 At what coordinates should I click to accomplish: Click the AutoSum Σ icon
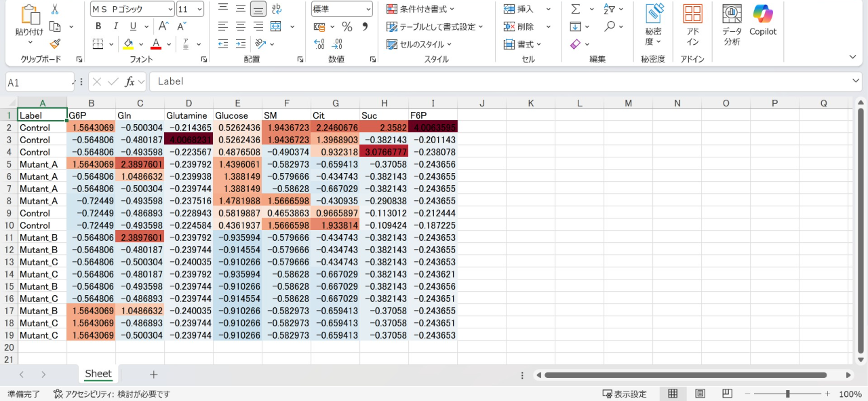click(577, 9)
